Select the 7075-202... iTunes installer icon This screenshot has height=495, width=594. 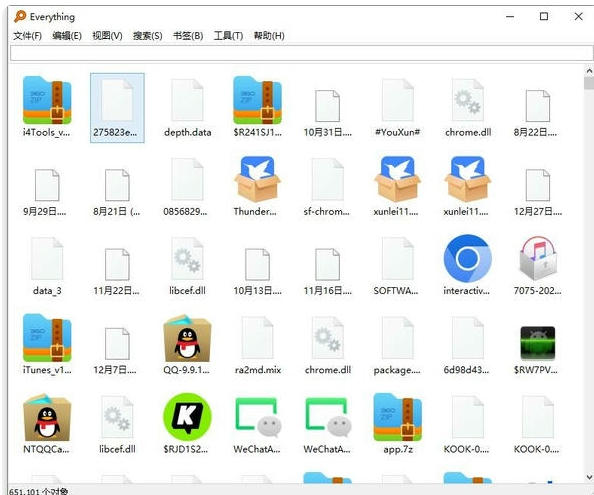pyautogui.click(x=538, y=259)
